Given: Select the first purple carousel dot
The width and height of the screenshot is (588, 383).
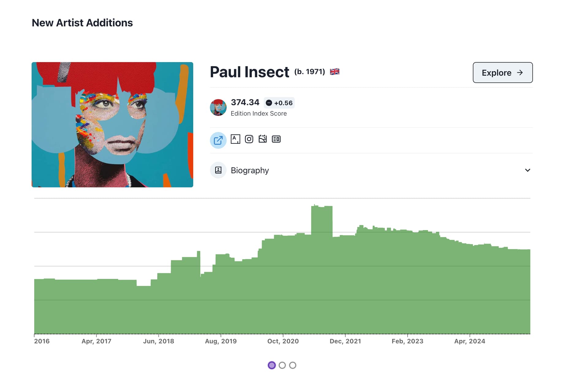Looking at the screenshot, I should (272, 365).
